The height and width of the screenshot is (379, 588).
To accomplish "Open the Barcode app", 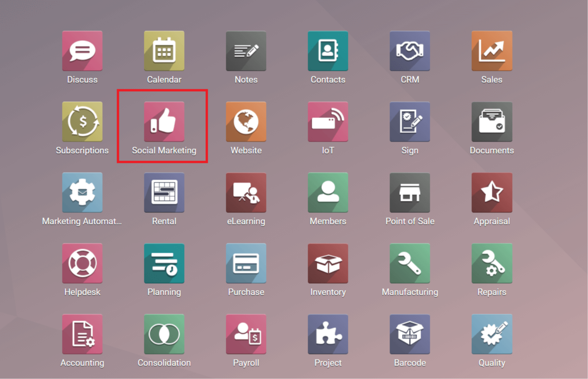I will [410, 334].
